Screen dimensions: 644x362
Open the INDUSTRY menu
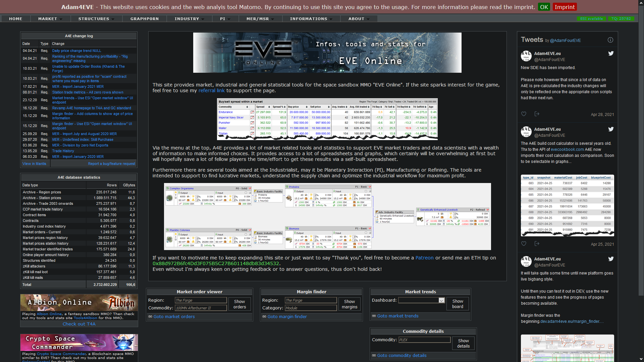pyautogui.click(x=190, y=19)
